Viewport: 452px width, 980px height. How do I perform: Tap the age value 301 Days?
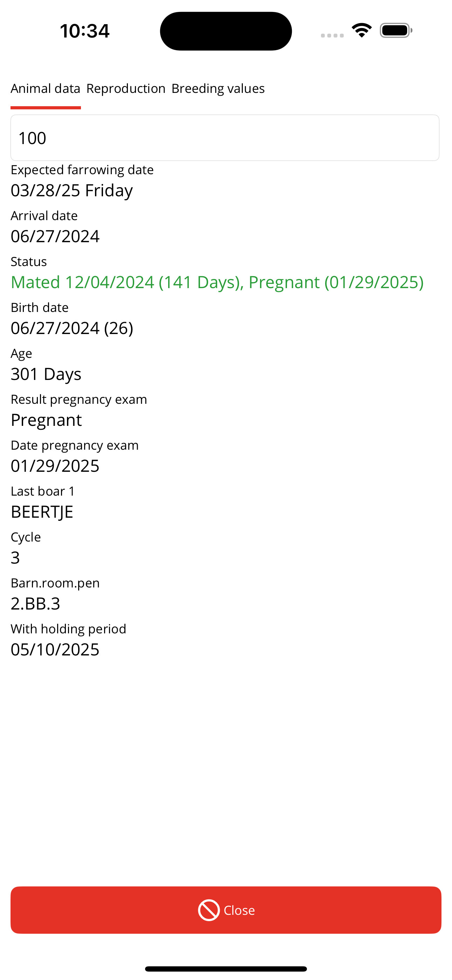(x=46, y=374)
